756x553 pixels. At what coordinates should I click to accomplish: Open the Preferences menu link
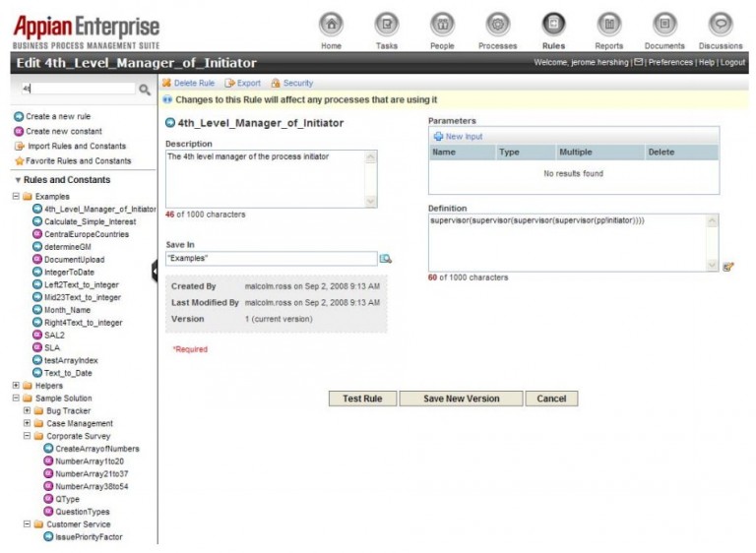[x=670, y=62]
